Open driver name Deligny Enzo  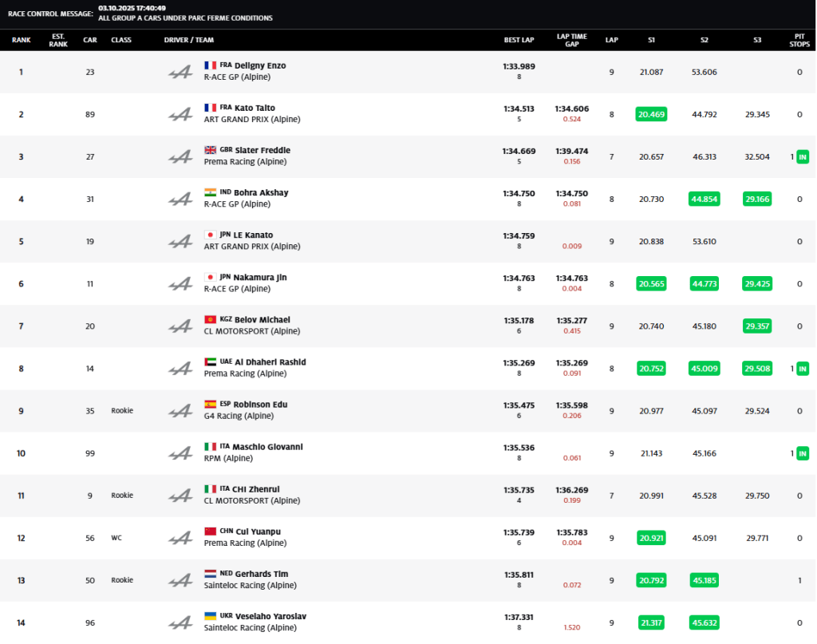[x=260, y=65]
